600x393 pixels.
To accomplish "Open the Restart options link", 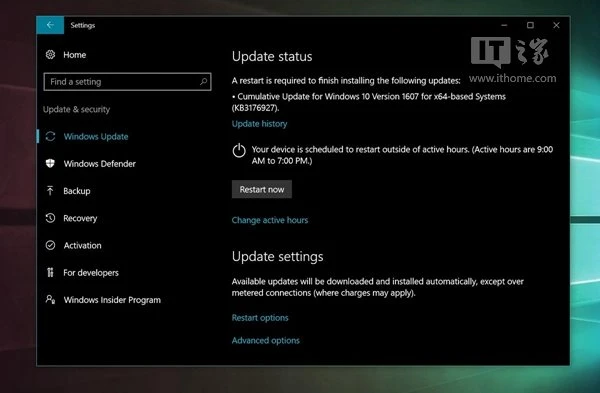I will coord(260,318).
